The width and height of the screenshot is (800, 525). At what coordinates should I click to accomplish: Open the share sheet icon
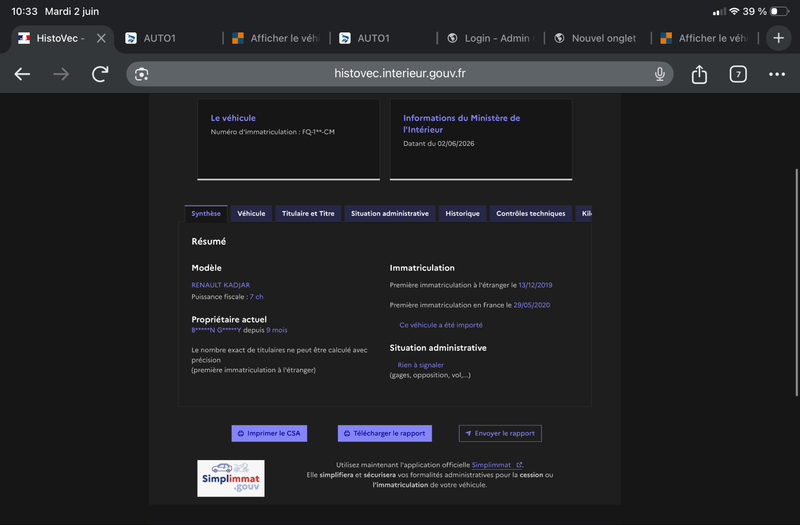699,74
